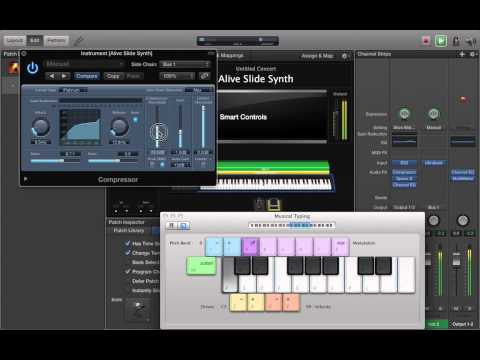
Task: Click the first channel strip EQ thumbnail
Action: tap(404, 142)
